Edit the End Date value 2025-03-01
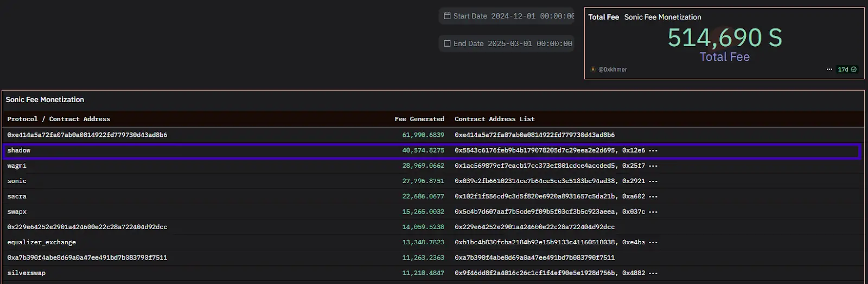Screen dimensions: 868x284 coord(530,43)
